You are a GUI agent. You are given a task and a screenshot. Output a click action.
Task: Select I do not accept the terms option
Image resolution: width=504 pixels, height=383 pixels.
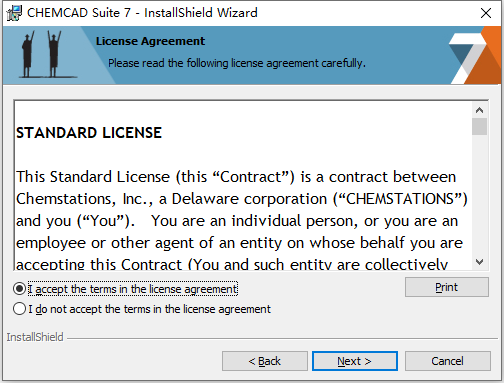tap(20, 309)
